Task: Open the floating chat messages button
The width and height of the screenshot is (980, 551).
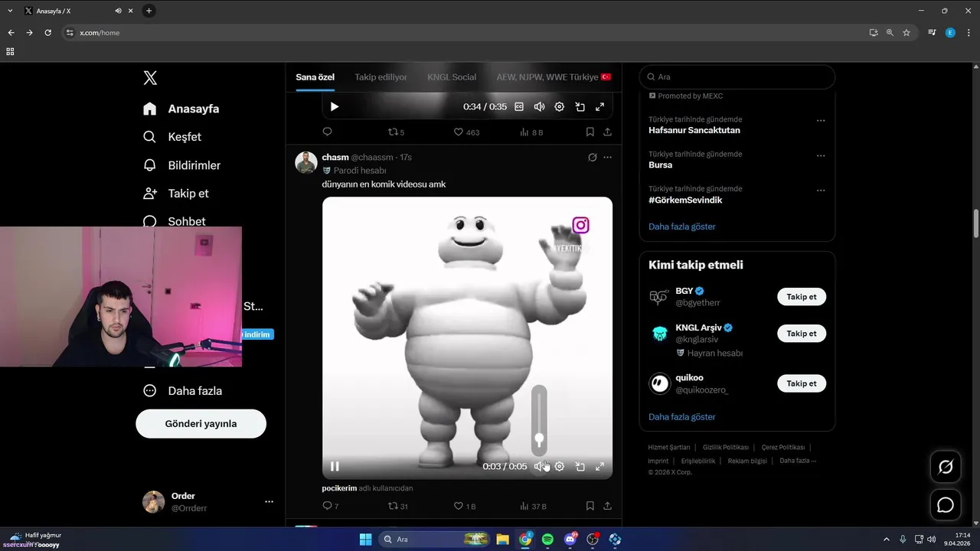Action: tap(946, 505)
